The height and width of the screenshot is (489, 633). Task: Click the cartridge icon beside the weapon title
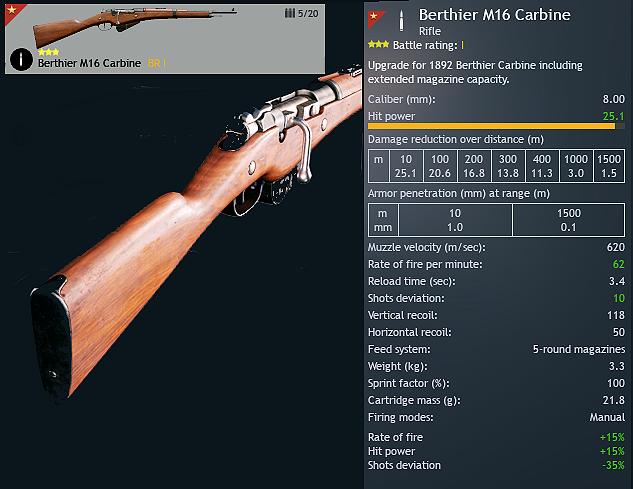(401, 21)
